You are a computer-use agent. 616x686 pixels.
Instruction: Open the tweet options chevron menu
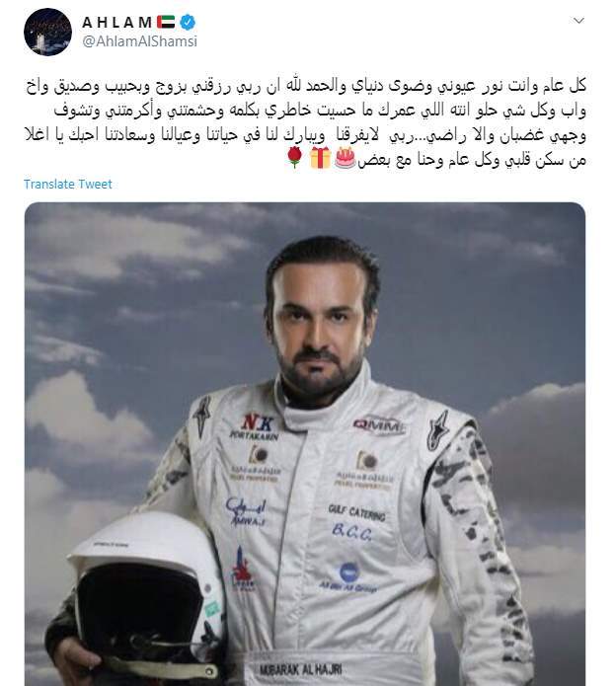[578, 21]
